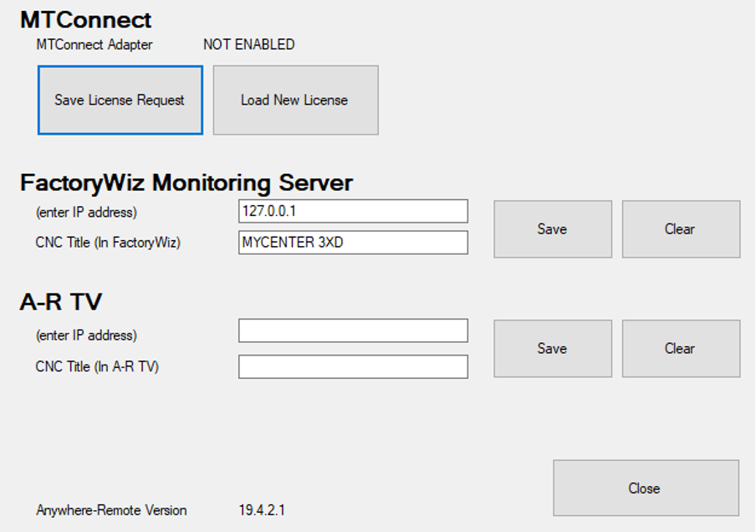Clear the A-R TV fields
This screenshot has height=532, width=756.
click(x=681, y=348)
